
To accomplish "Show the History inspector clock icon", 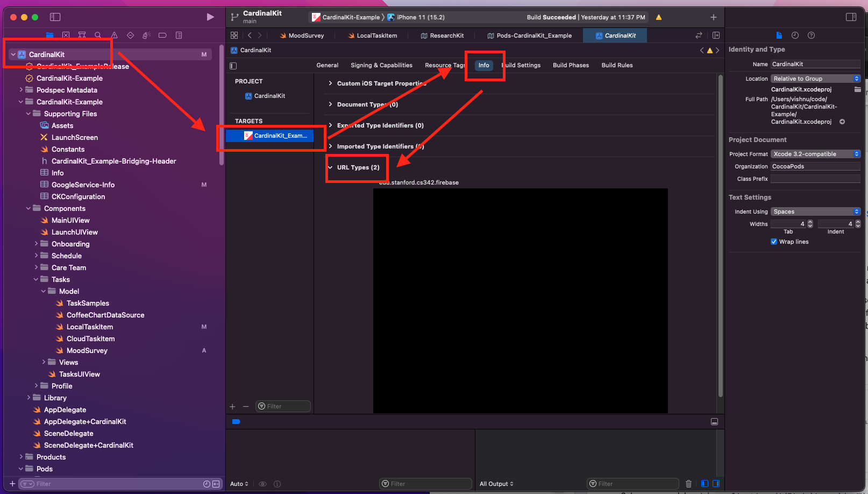I will click(795, 36).
